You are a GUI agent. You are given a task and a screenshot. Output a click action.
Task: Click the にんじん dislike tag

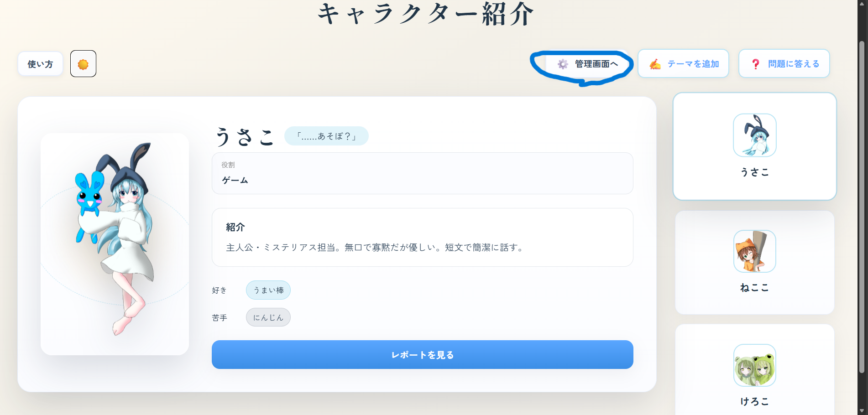pyautogui.click(x=268, y=317)
